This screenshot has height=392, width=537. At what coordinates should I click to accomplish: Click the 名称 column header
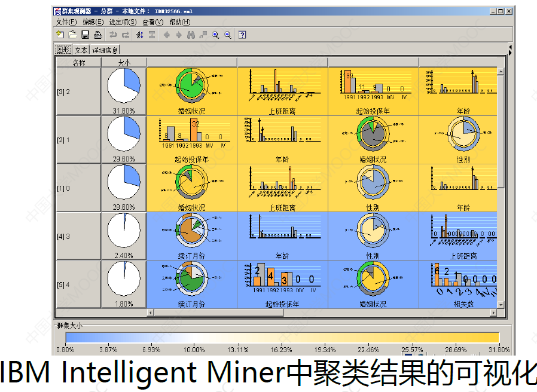tap(79, 63)
